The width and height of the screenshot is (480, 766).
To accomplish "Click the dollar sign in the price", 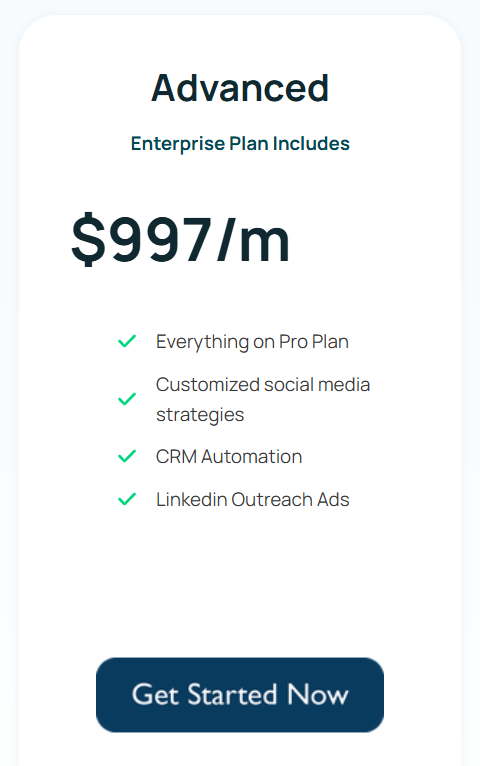I will tap(88, 240).
